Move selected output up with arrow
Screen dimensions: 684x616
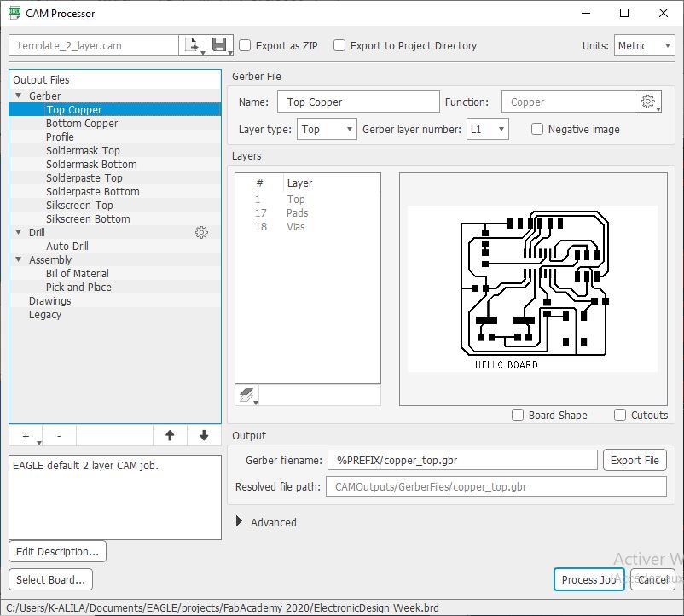point(170,435)
